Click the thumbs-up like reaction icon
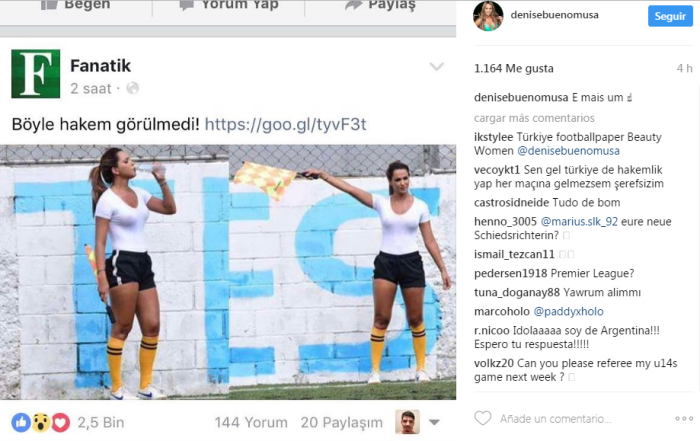 (x=21, y=422)
